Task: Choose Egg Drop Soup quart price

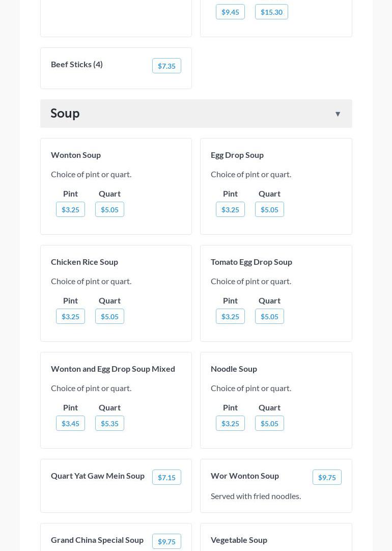Action: 269,210
